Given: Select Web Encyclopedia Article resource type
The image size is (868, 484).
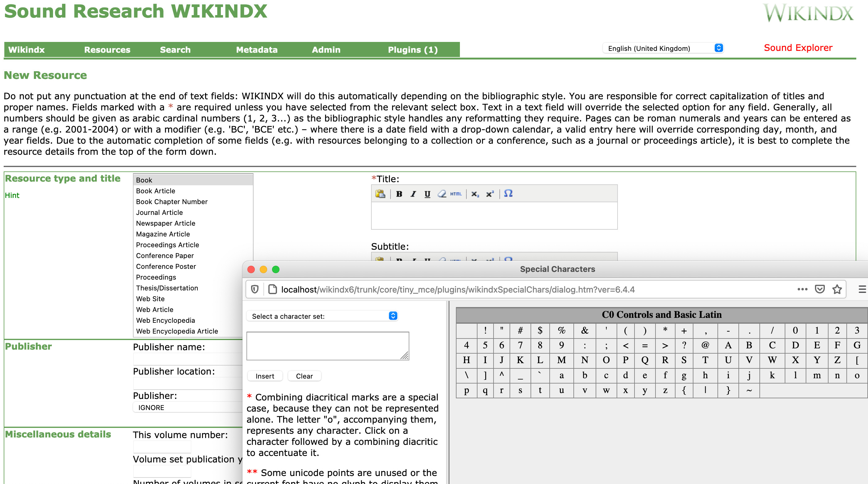Looking at the screenshot, I should 189,331.
